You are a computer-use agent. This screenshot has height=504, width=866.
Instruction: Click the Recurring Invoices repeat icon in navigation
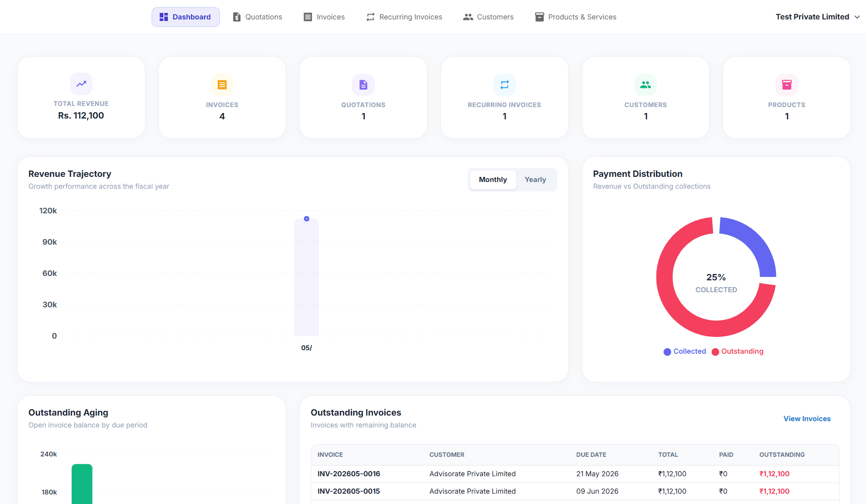[x=370, y=17]
